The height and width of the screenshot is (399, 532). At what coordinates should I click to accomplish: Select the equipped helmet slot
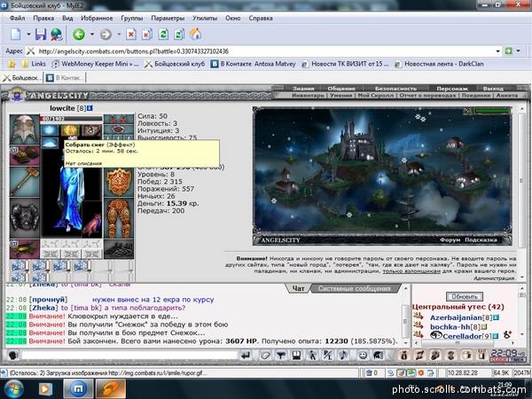coord(24,129)
